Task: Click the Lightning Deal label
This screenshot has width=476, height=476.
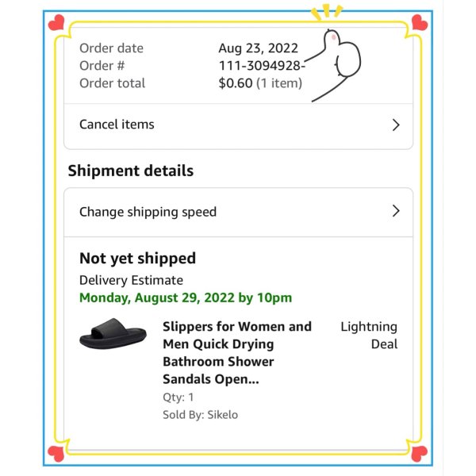Action: click(x=369, y=336)
